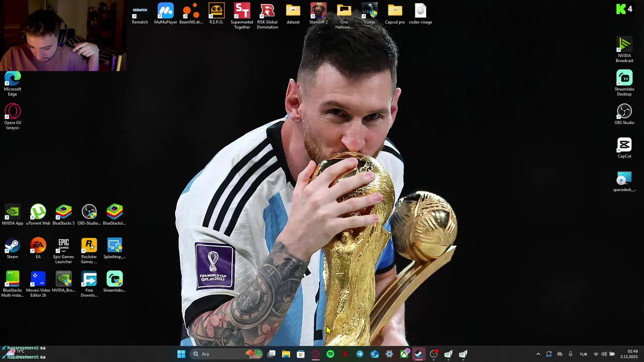Image resolution: width=644 pixels, height=362 pixels.
Task: Open File Explorer from the taskbar
Action: [x=286, y=354]
